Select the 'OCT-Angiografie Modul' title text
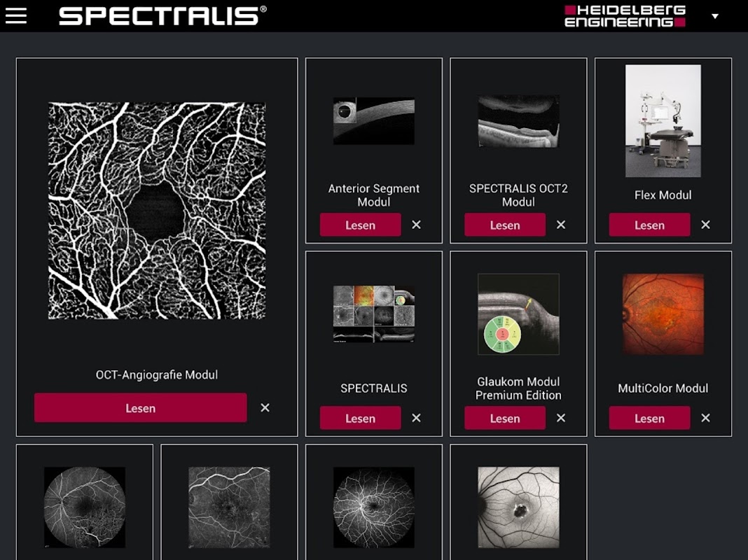This screenshot has width=748, height=560. point(157,375)
